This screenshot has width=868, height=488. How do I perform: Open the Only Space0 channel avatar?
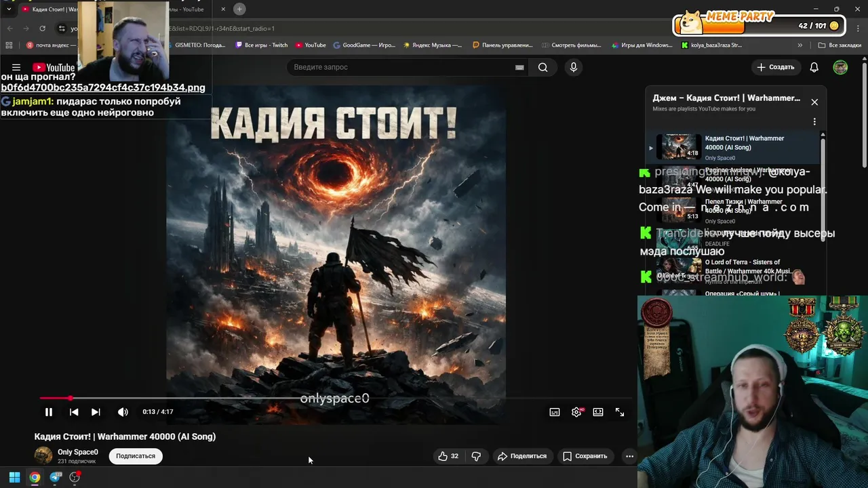pyautogui.click(x=43, y=455)
